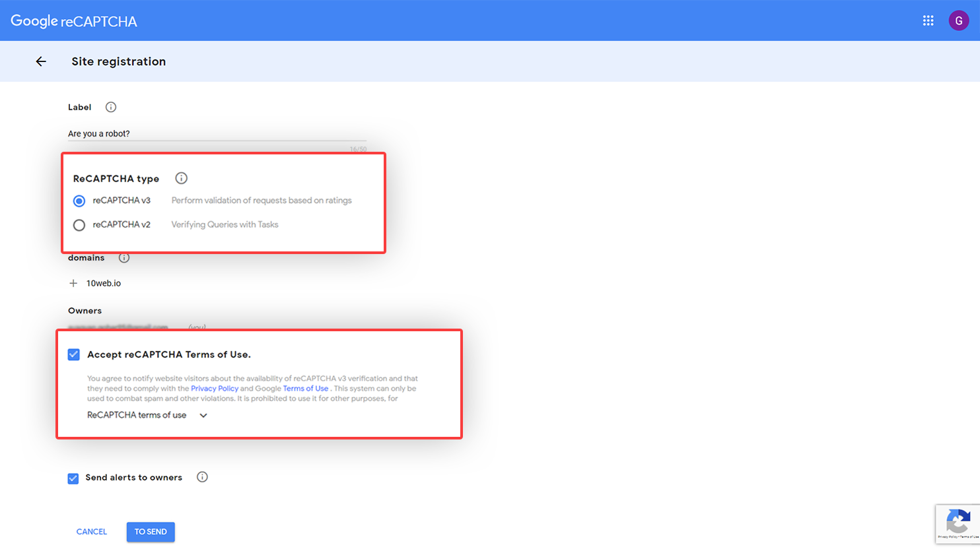Click the CANCEL button
The image size is (980, 549).
[92, 532]
